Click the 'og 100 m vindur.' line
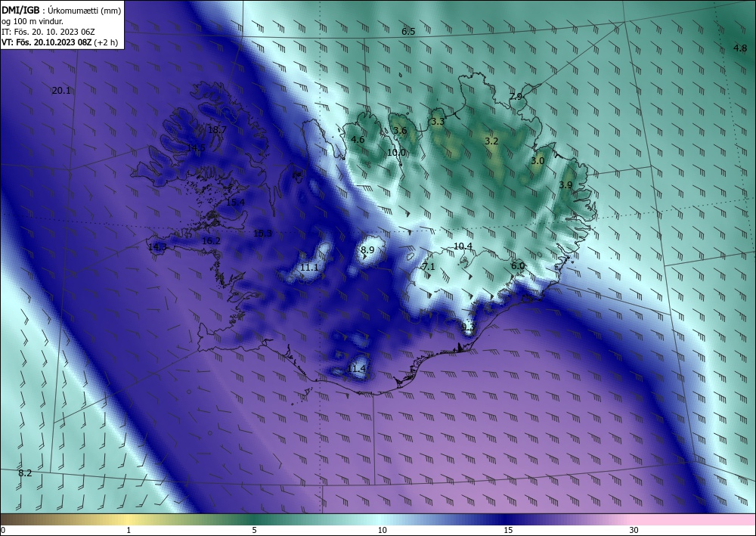 [x=33, y=21]
